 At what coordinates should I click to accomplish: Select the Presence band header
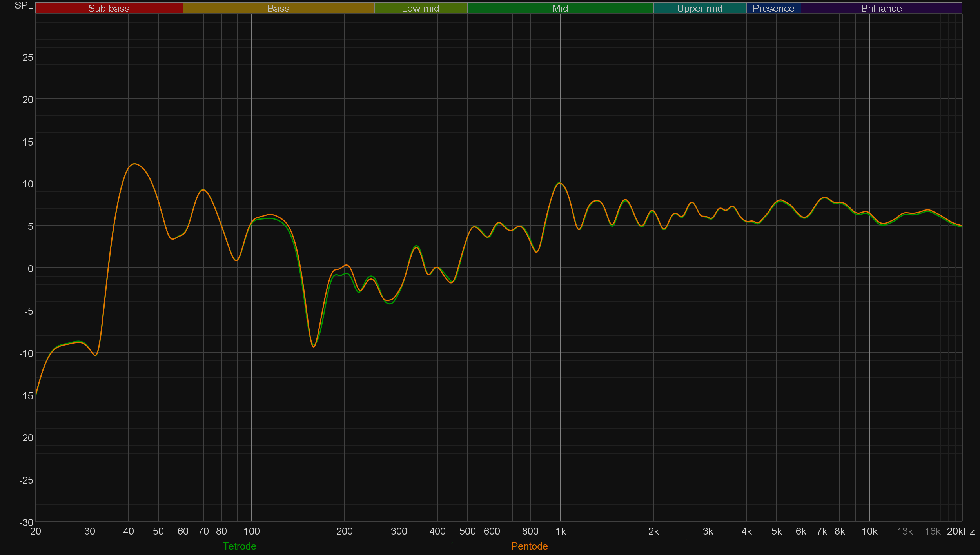773,8
